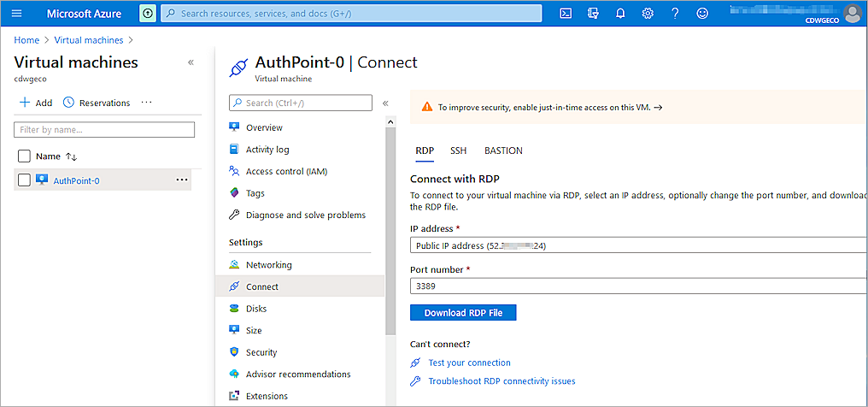
Task: Click the Download RDP File button
Action: [x=463, y=313]
